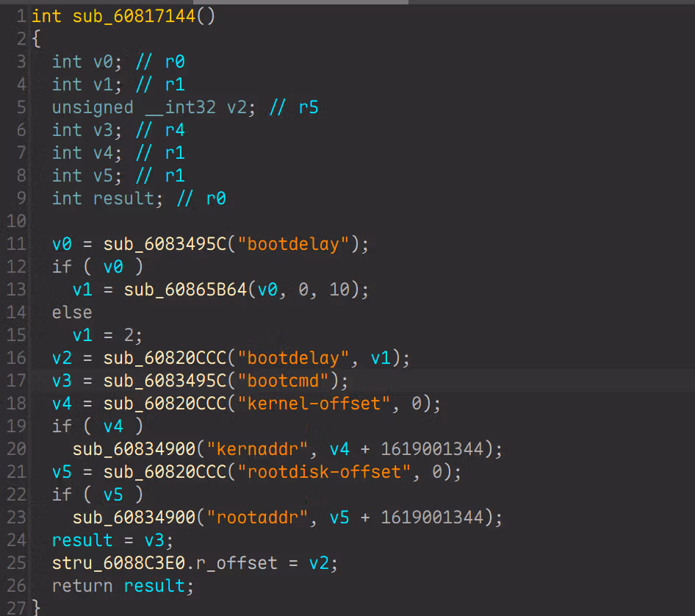Click the constant 1619001344 on line 20
695x616 pixels.
click(432, 449)
